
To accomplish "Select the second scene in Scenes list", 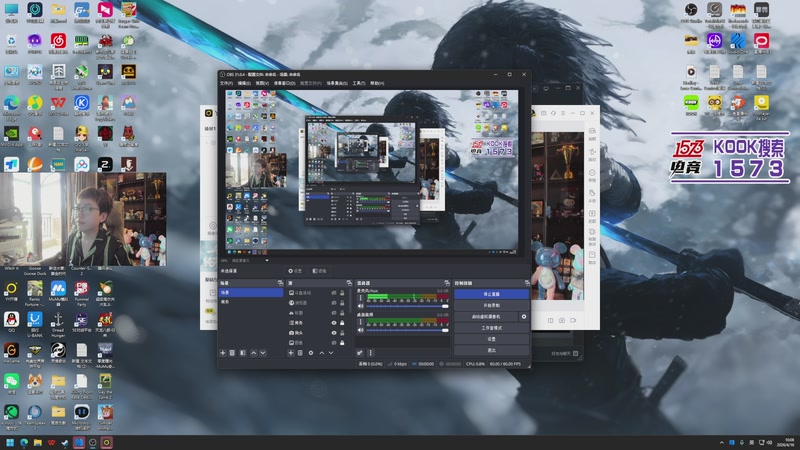I will coord(251,302).
